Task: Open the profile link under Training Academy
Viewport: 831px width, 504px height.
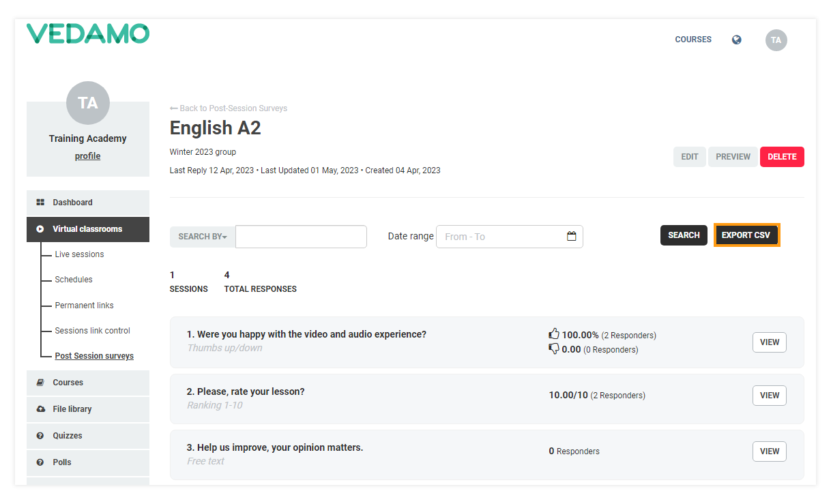Action: pyautogui.click(x=87, y=156)
